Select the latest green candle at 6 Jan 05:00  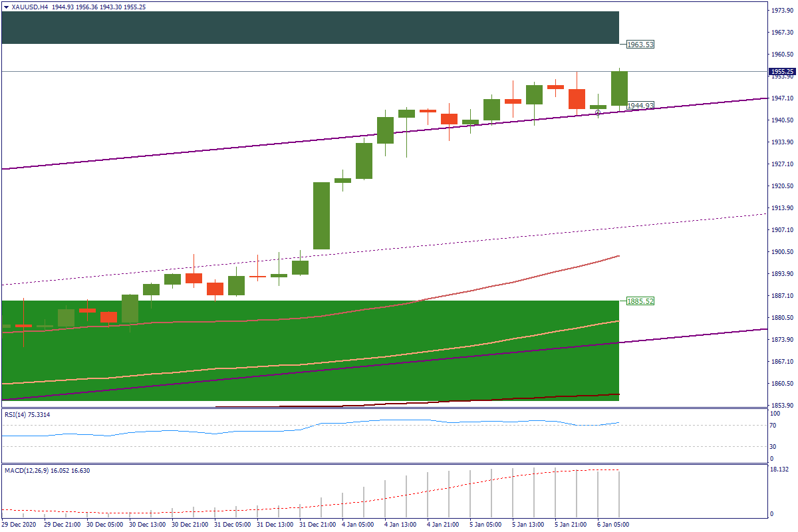point(619,88)
